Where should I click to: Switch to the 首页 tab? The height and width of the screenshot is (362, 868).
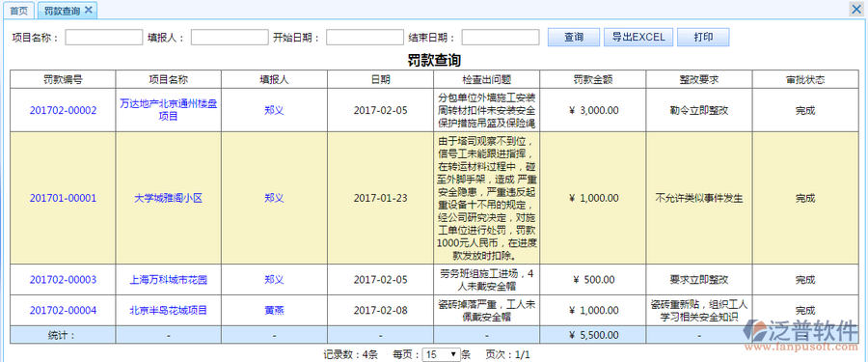(19, 10)
